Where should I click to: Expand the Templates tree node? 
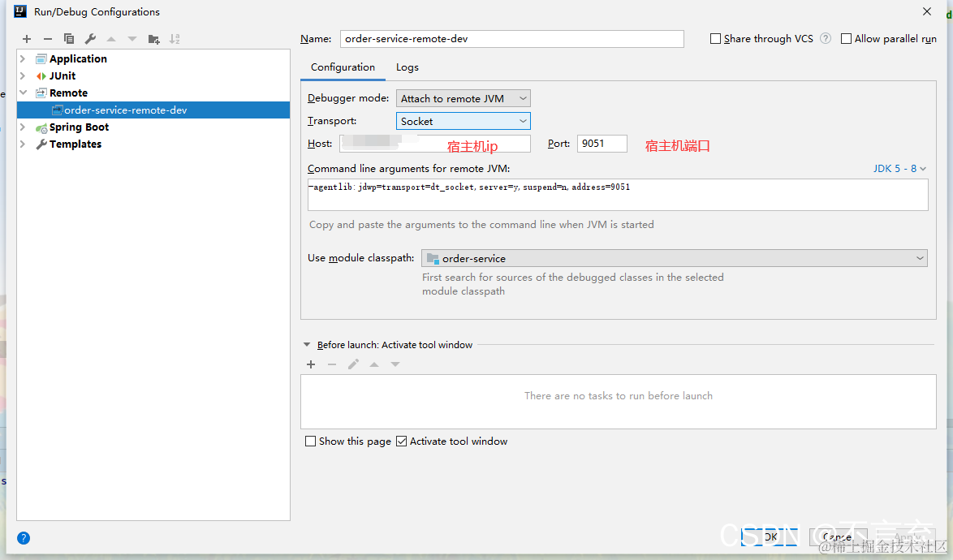pyautogui.click(x=23, y=144)
